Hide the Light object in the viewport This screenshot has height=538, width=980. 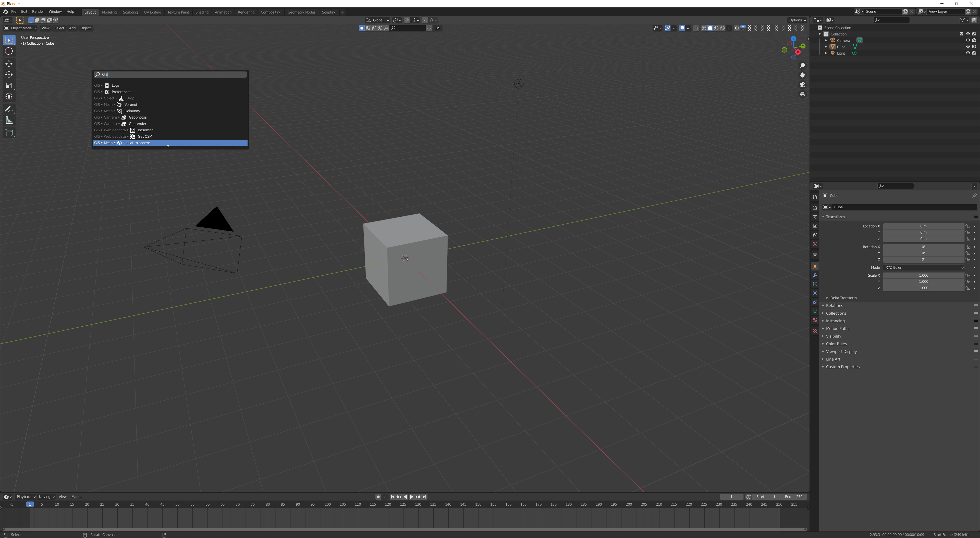(x=968, y=53)
